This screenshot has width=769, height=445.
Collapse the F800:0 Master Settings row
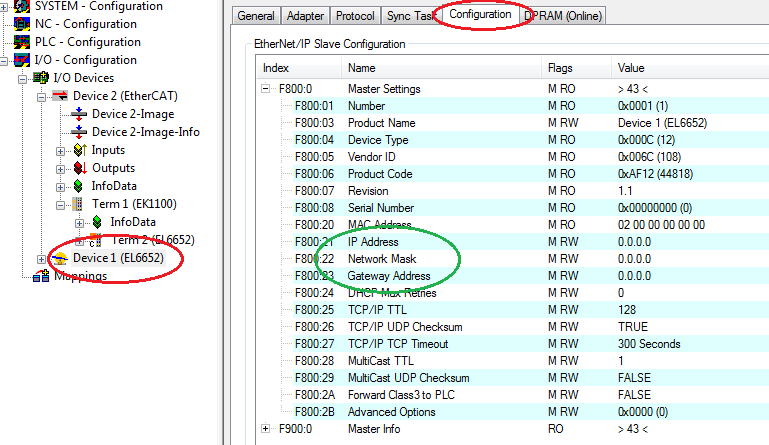[x=265, y=89]
